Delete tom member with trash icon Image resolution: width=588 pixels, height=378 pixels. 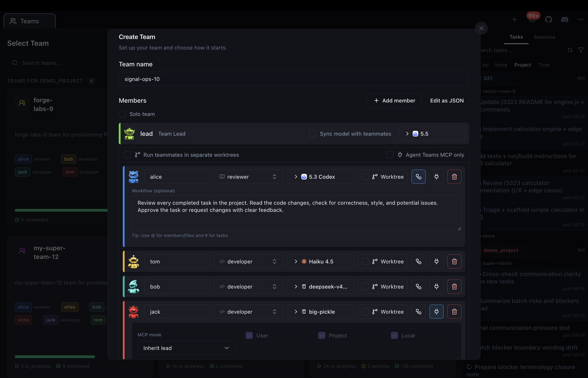[x=454, y=261]
